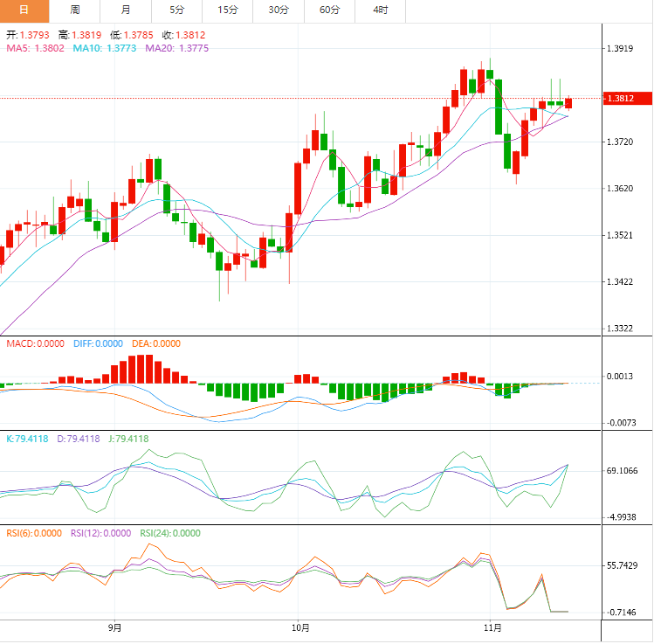This screenshot has width=654, height=644.
Task: Click the DEA value label
Action: click(x=156, y=344)
